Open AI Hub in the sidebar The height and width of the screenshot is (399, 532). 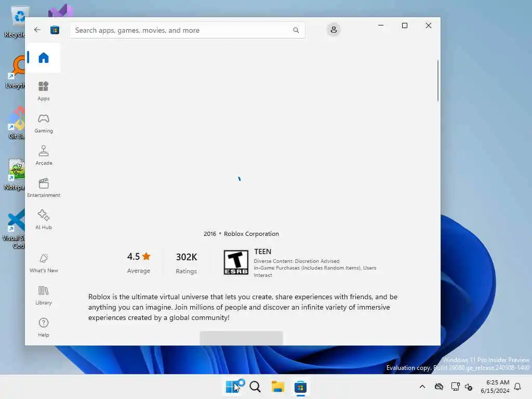[x=44, y=220]
